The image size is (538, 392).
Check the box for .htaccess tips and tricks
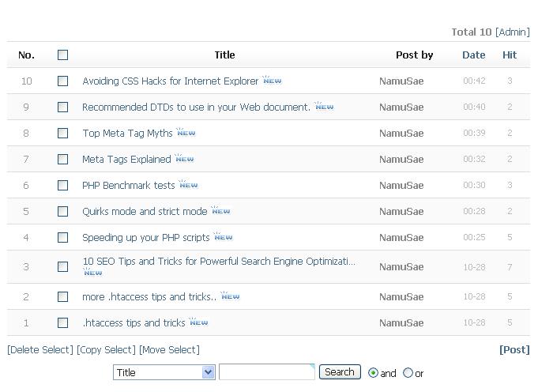tap(63, 322)
